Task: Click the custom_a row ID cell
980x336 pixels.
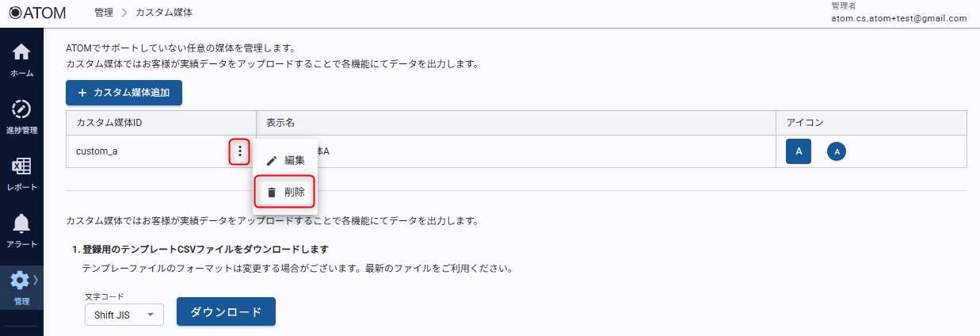Action: point(97,151)
